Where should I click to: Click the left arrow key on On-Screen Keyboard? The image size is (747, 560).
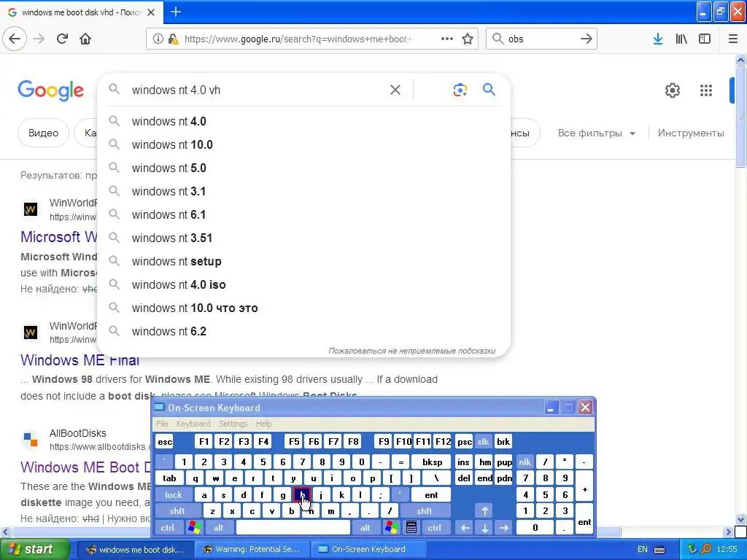[x=465, y=528]
